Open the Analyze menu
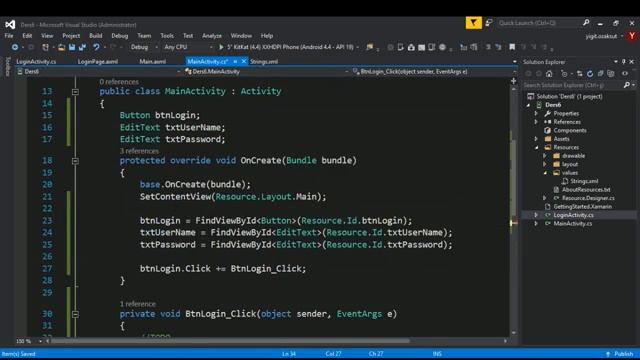Image resolution: width=640 pixels, height=360 pixels. pos(212,36)
